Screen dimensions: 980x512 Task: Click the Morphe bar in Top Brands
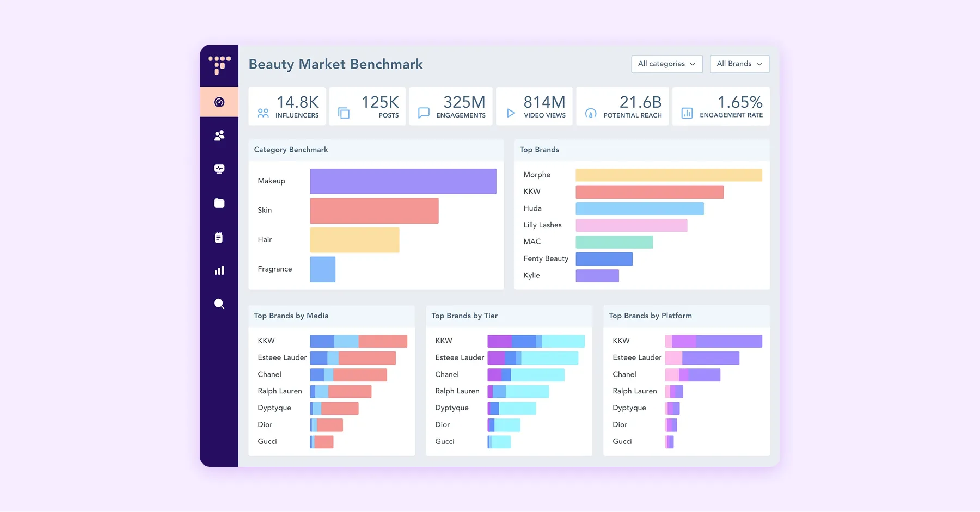669,175
